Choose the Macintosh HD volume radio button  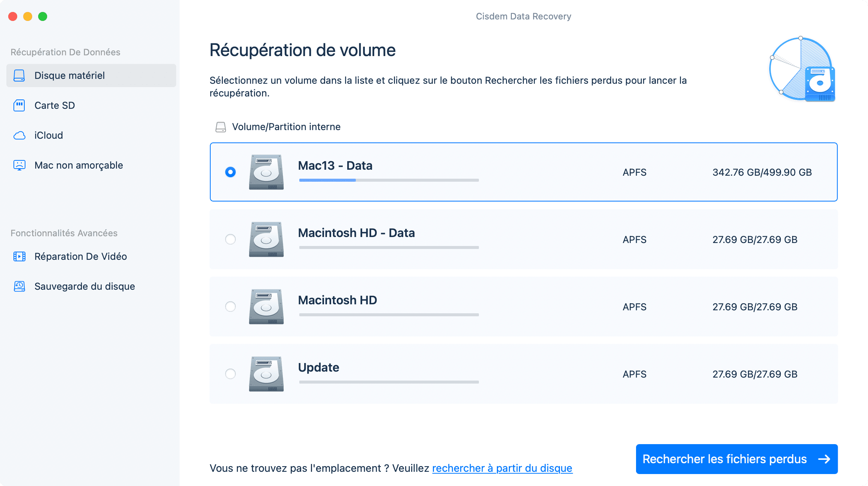(x=230, y=307)
